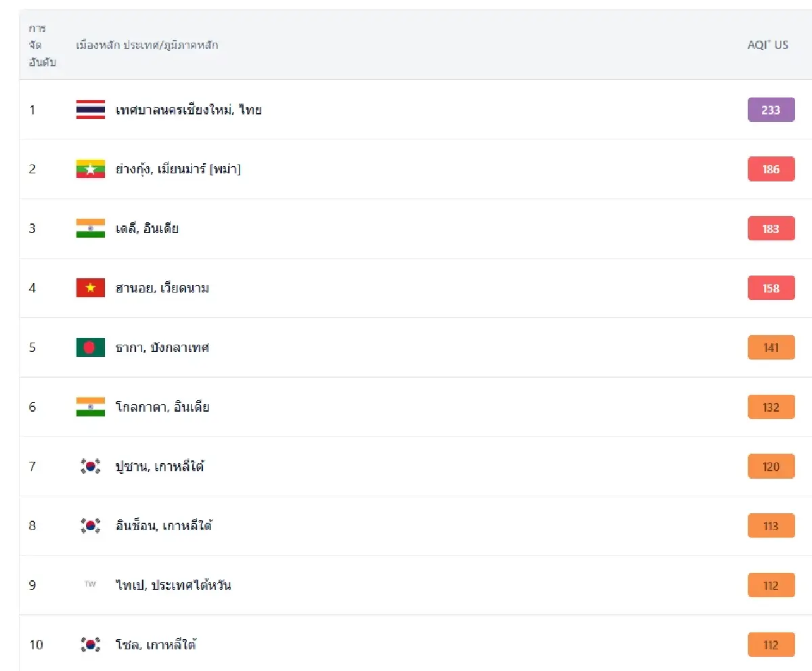Open the โซล, เกาหลีใต้ city link
This screenshot has height=671, width=812.
[x=156, y=645]
